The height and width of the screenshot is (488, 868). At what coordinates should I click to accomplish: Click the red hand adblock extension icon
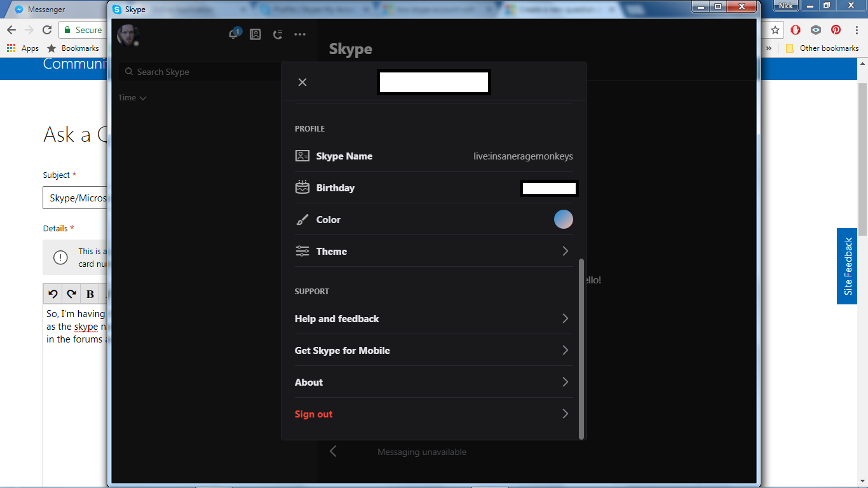(x=796, y=30)
